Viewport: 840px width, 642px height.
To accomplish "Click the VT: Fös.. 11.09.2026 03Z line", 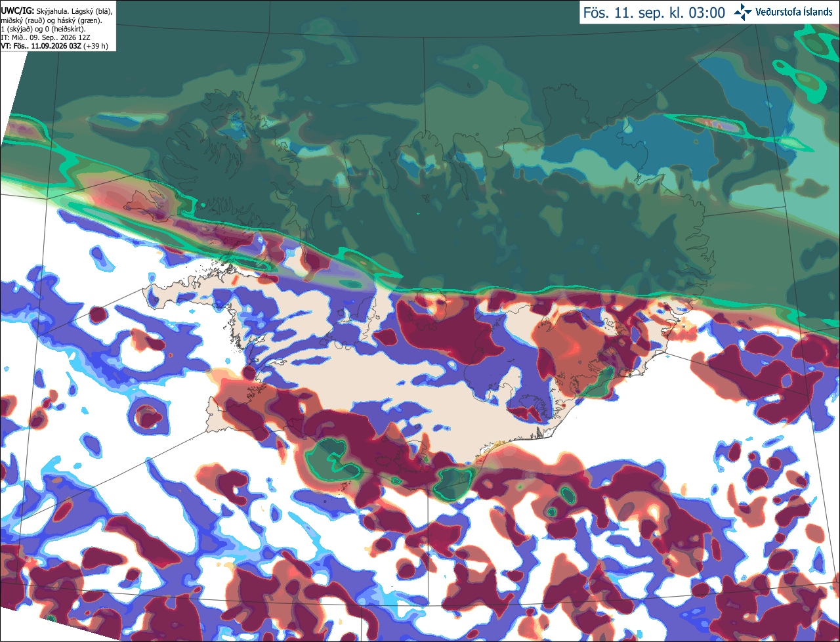I will (x=41, y=46).
